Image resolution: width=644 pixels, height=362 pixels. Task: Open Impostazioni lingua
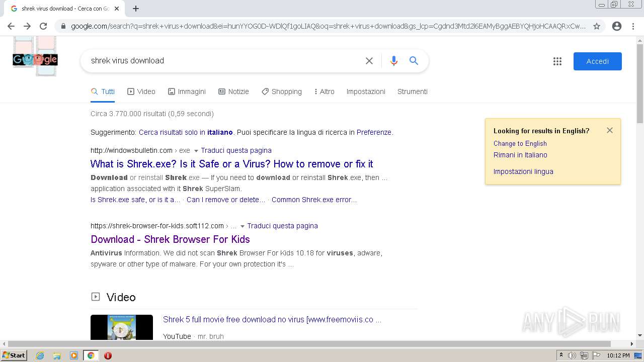click(523, 171)
